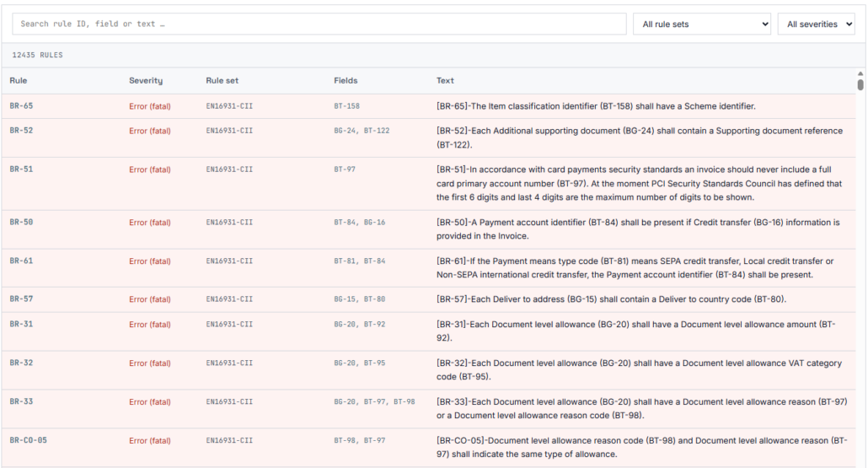This screenshot has height=468, width=868.
Task: Select rule ID BR-61
Action: pos(21,261)
